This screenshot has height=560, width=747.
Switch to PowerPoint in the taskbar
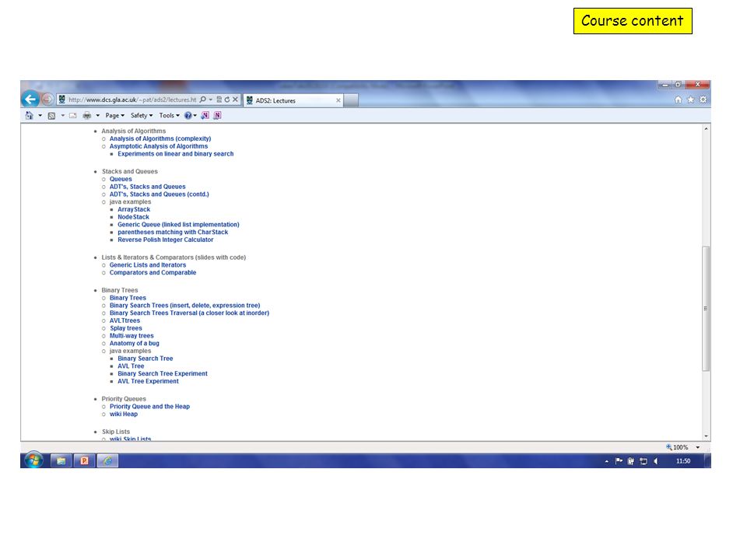[84, 460]
